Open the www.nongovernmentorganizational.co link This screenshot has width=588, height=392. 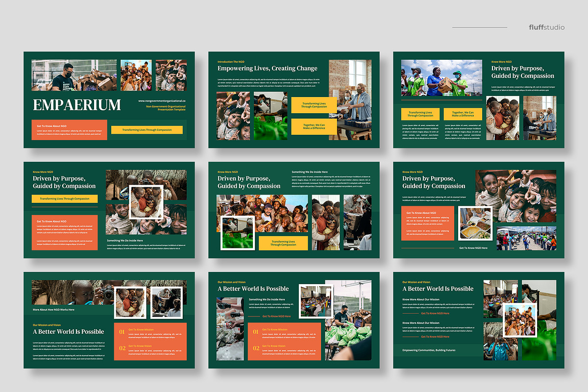coord(162,101)
